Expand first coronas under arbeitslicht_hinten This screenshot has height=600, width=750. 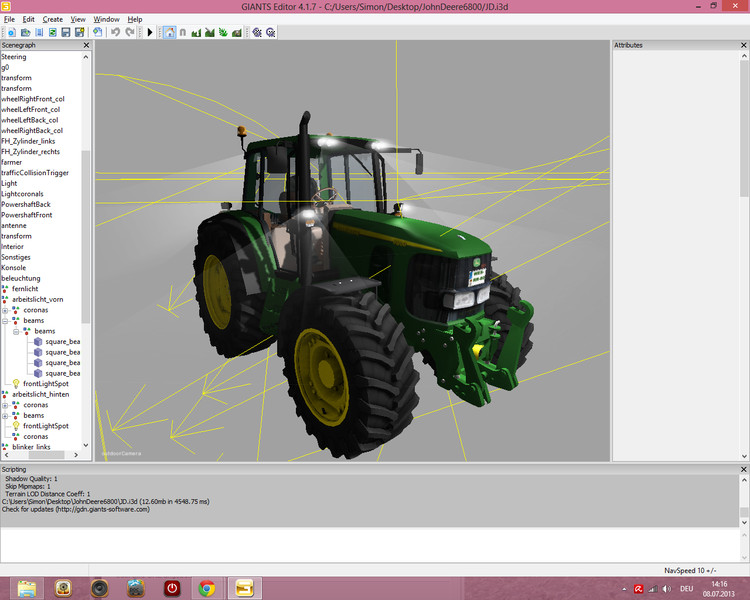[5, 405]
